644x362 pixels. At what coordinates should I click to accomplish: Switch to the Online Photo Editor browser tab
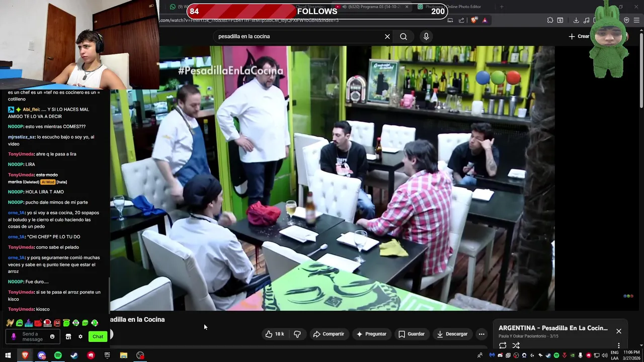449,7
